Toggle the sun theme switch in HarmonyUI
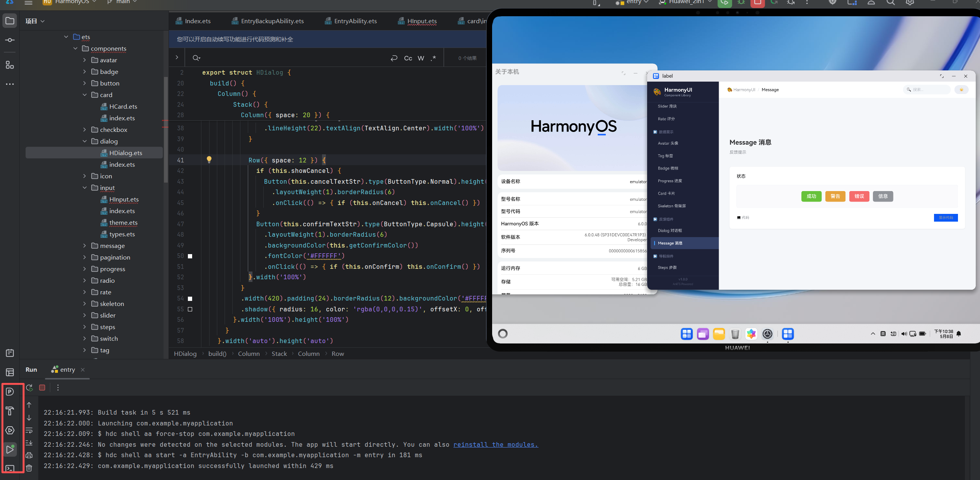This screenshot has height=480, width=980. coord(961,90)
